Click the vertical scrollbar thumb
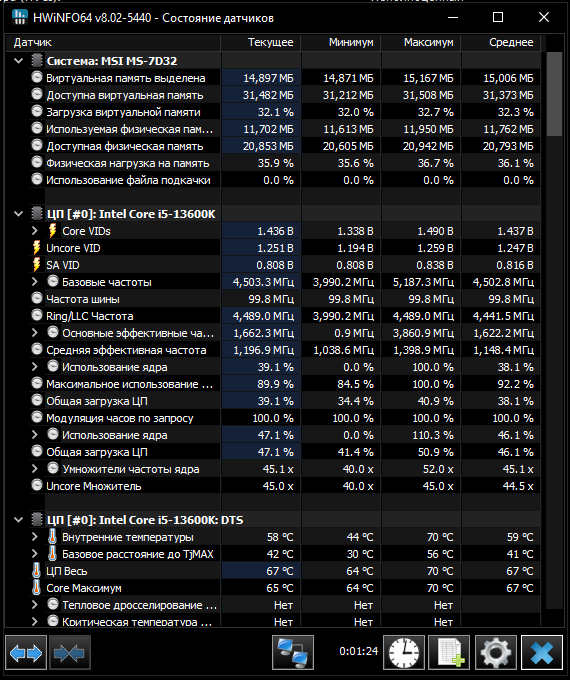This screenshot has width=570, height=680. (x=554, y=95)
